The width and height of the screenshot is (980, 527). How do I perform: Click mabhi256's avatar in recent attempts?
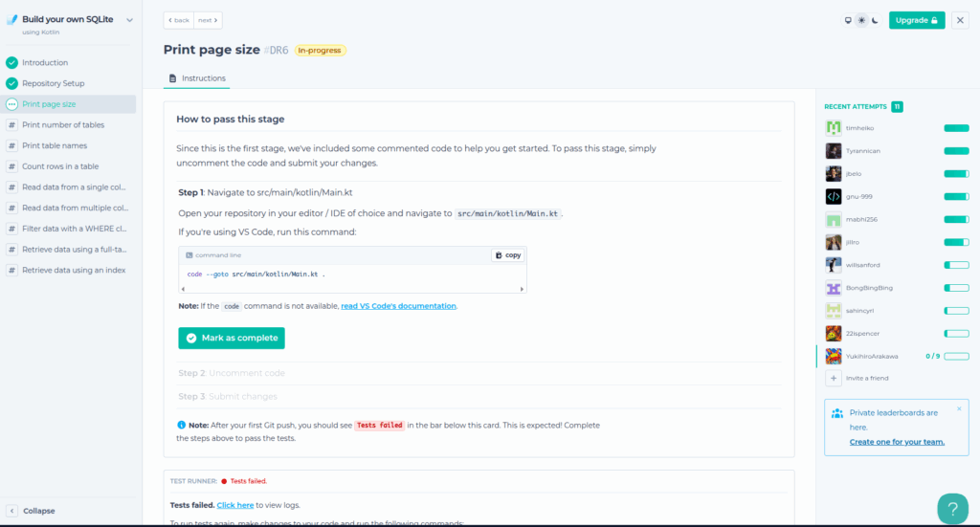tap(834, 219)
